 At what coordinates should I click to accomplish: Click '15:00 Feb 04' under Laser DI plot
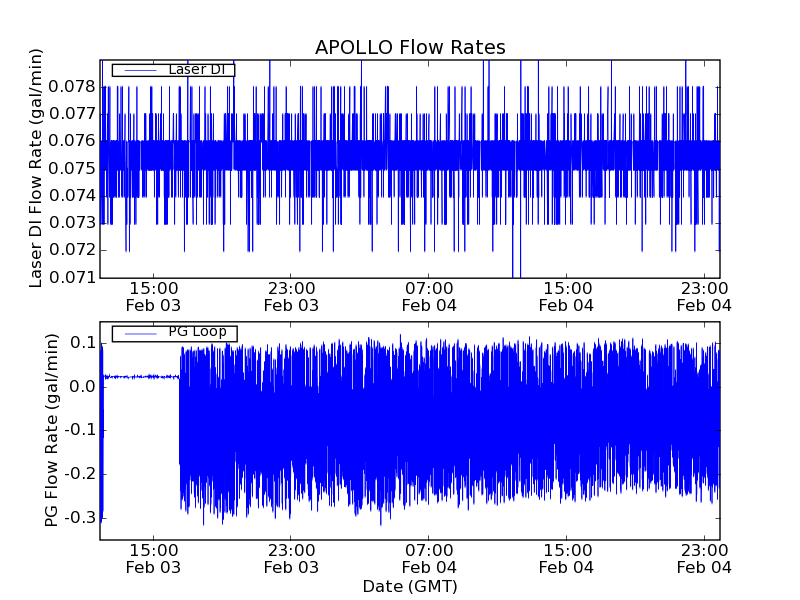566,297
